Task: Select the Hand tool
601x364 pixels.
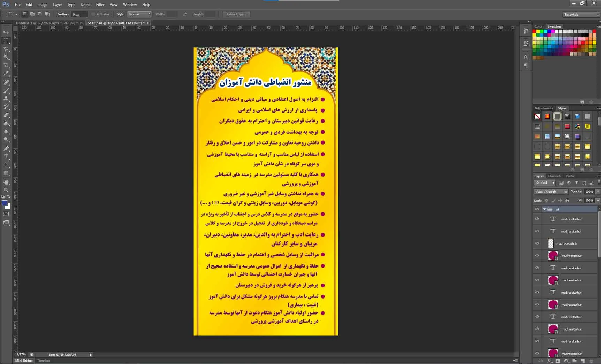Action: point(6,182)
